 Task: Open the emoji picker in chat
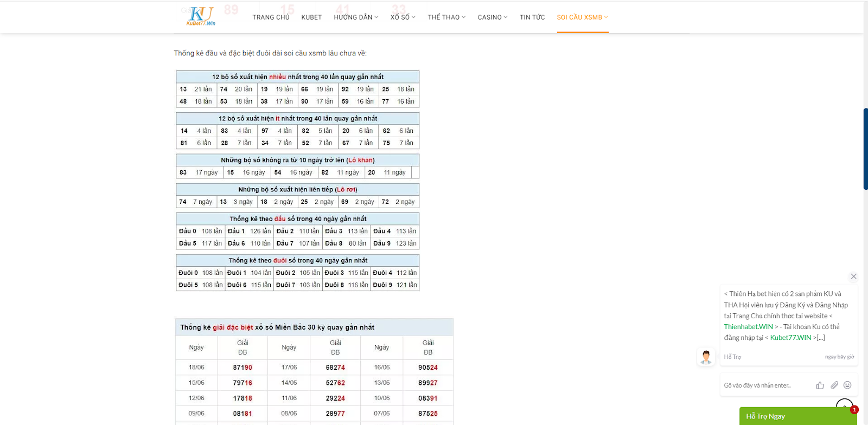point(847,385)
